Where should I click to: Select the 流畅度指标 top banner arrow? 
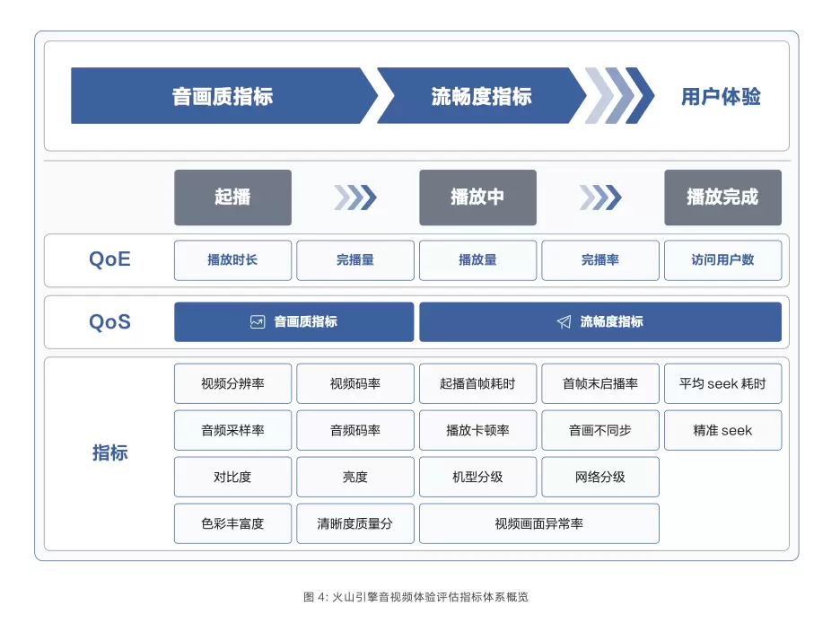click(481, 95)
